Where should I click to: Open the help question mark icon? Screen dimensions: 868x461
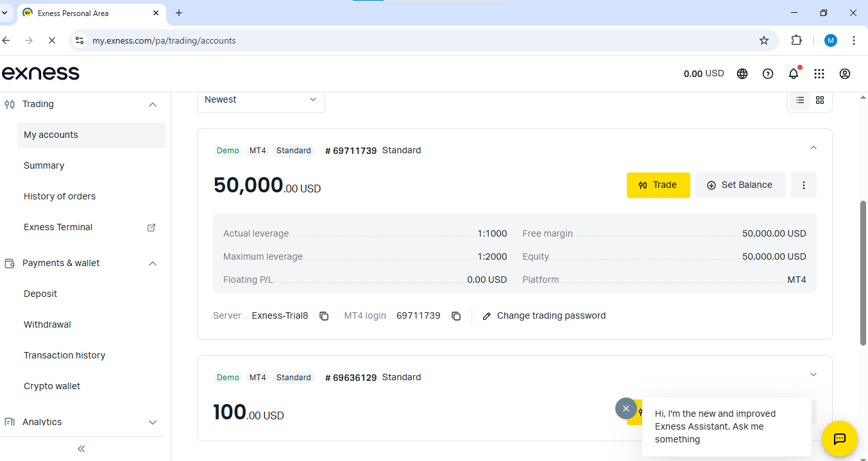point(768,74)
